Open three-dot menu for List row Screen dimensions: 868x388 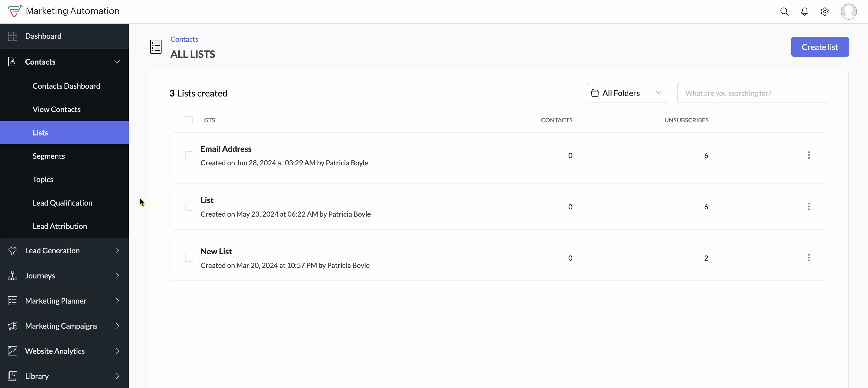(808, 207)
